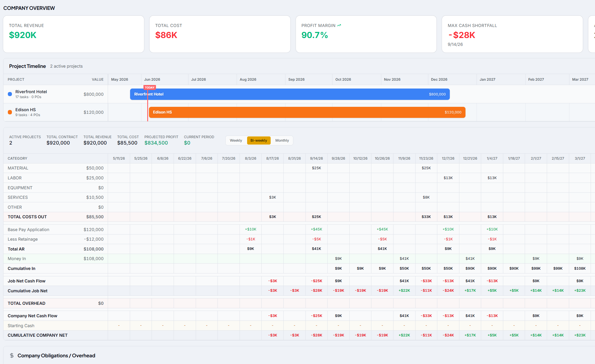
Task: Select the blue Riverfront Hotel color dot
Action: pyautogui.click(x=10, y=94)
